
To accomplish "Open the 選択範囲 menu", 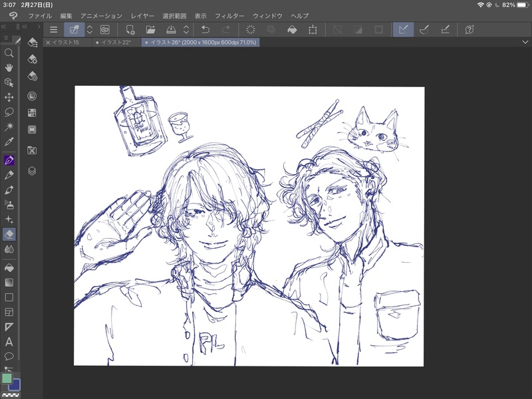I will [174, 16].
